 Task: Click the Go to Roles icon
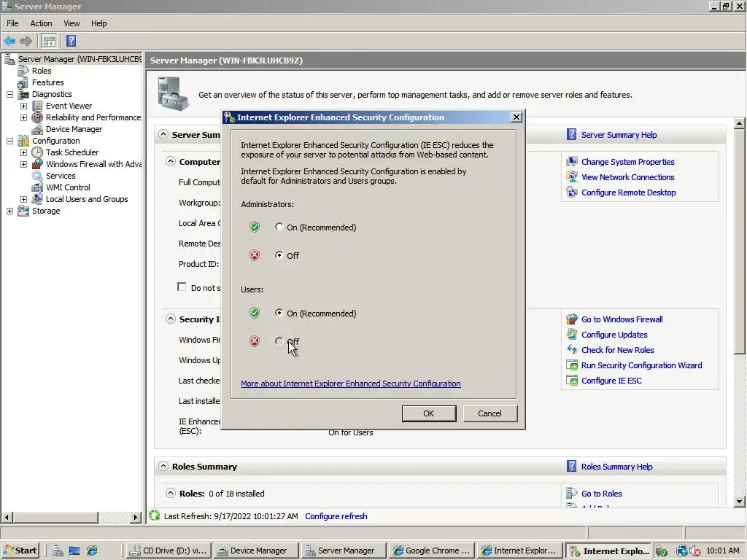coord(572,494)
